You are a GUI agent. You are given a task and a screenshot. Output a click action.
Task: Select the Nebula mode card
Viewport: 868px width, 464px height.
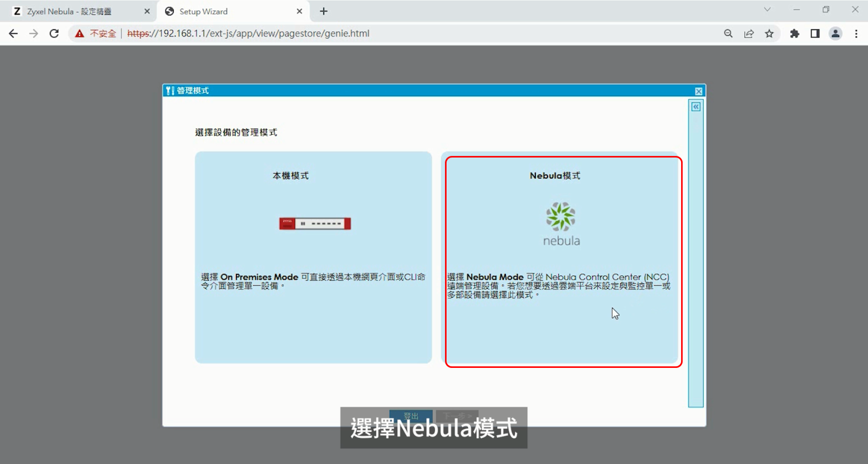[560, 258]
